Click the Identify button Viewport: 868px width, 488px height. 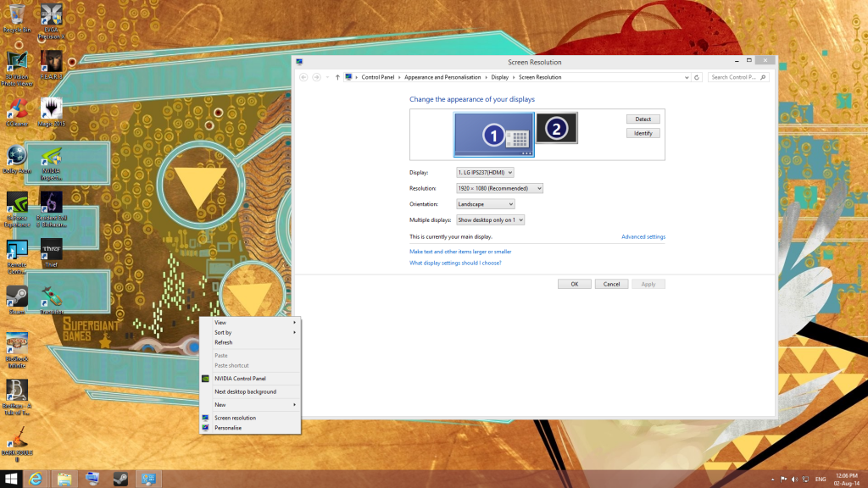tap(643, 133)
